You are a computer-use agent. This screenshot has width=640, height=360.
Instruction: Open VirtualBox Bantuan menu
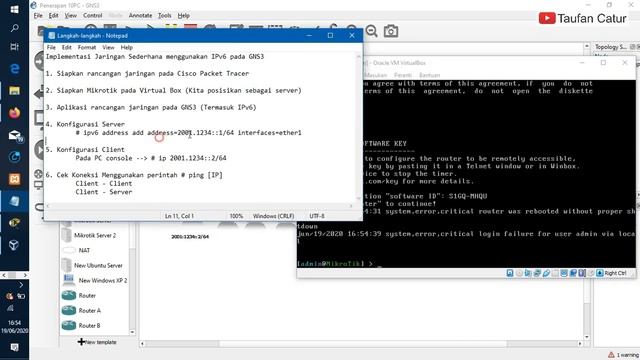tap(429, 75)
